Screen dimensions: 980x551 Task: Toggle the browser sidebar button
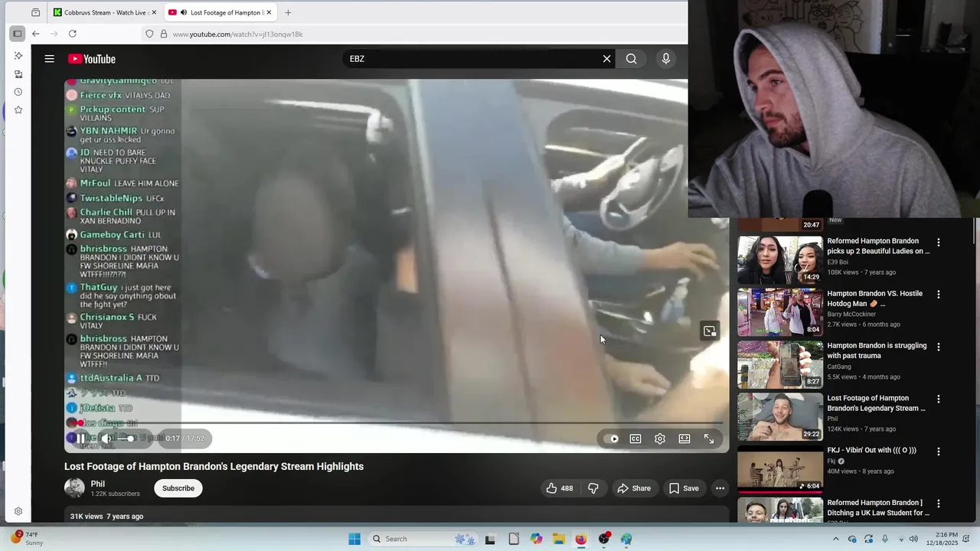17,34
